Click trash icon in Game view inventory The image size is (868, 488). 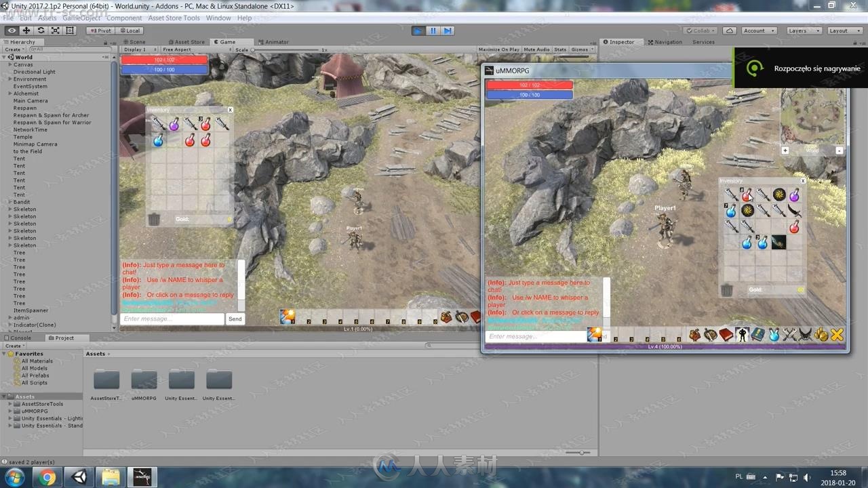(155, 220)
